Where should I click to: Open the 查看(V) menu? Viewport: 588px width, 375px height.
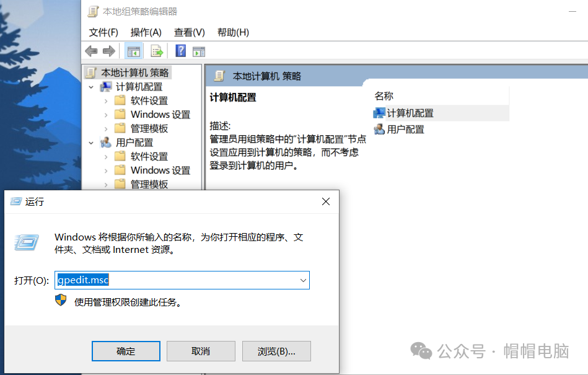[x=189, y=32]
